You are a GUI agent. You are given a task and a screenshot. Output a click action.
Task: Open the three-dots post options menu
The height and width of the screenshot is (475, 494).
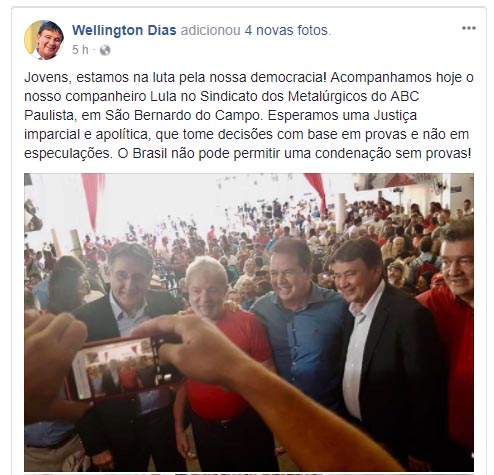point(468,28)
